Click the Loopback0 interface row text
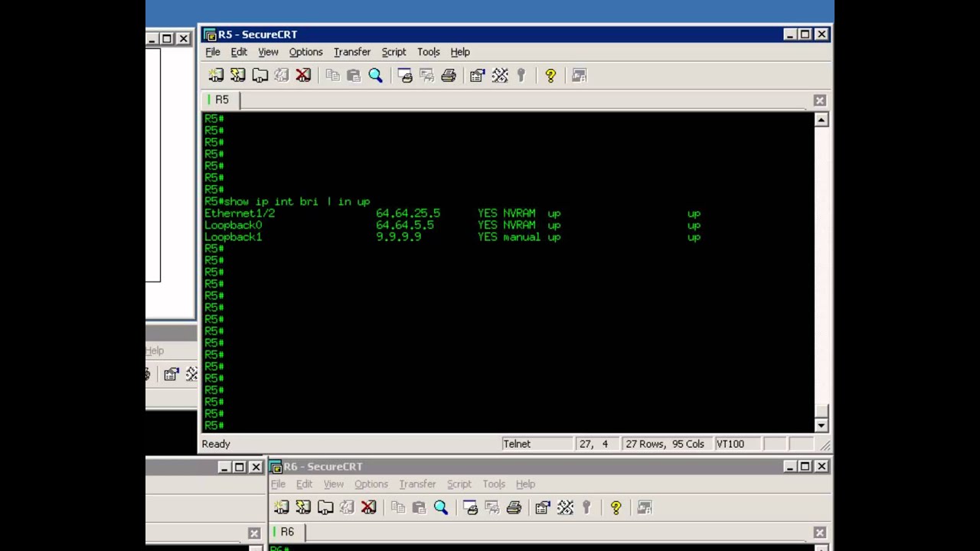This screenshot has height=551, width=980. pos(452,225)
